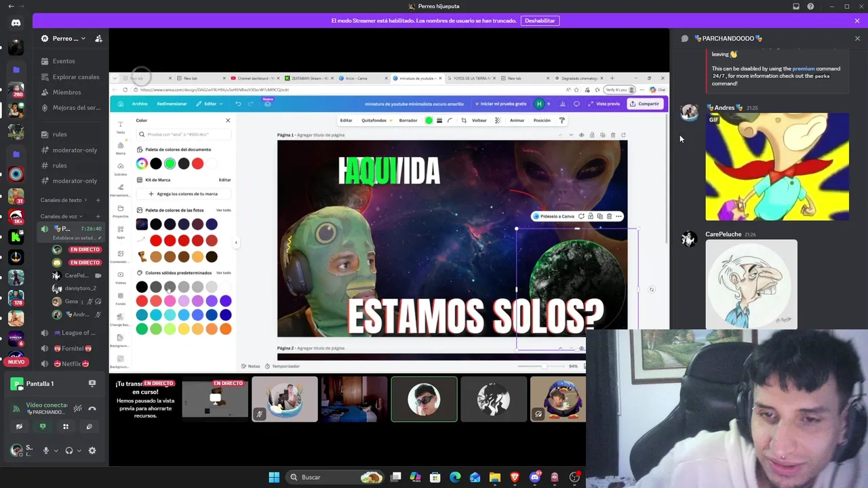868x488 pixels.
Task: Toggle lock on selected element floating bar
Action: tap(591, 216)
